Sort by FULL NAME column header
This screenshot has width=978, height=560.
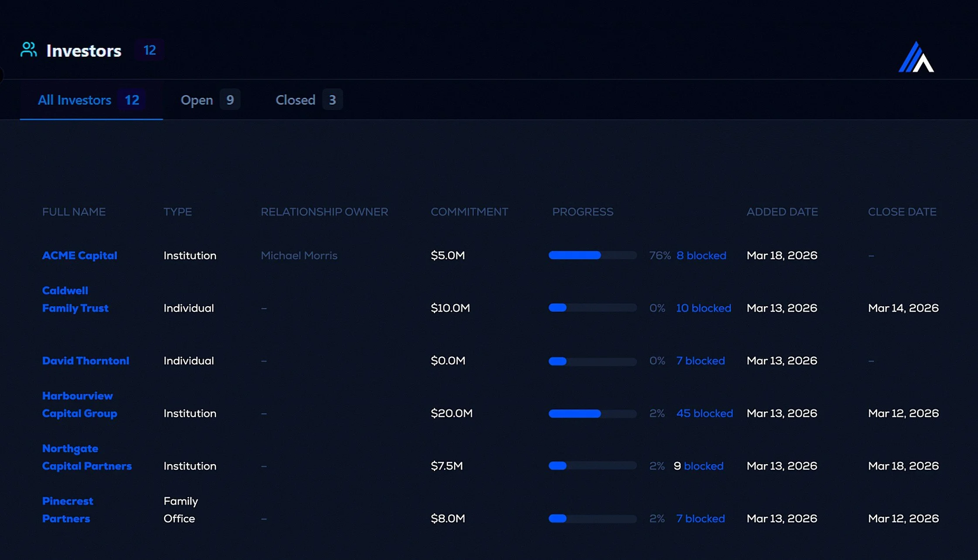point(74,212)
